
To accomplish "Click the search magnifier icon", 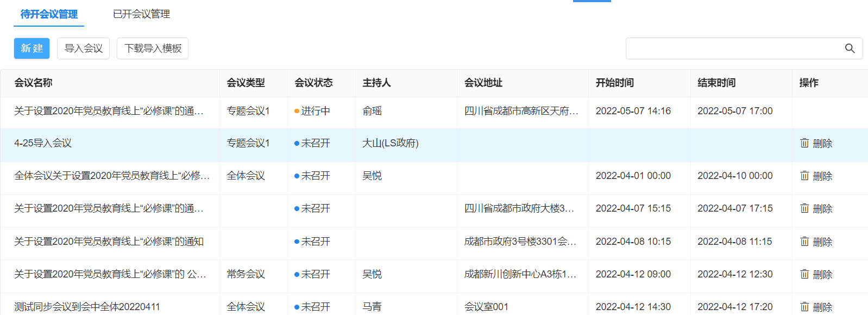I will pyautogui.click(x=850, y=48).
